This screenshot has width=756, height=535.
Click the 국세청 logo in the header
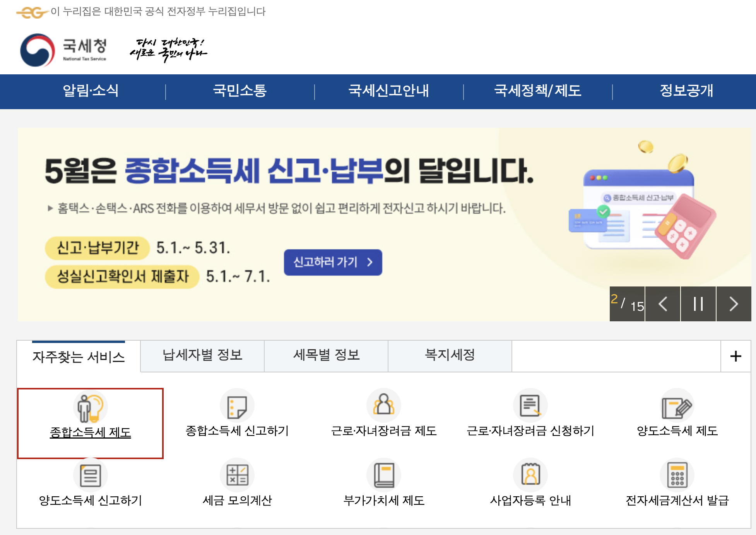click(x=64, y=50)
